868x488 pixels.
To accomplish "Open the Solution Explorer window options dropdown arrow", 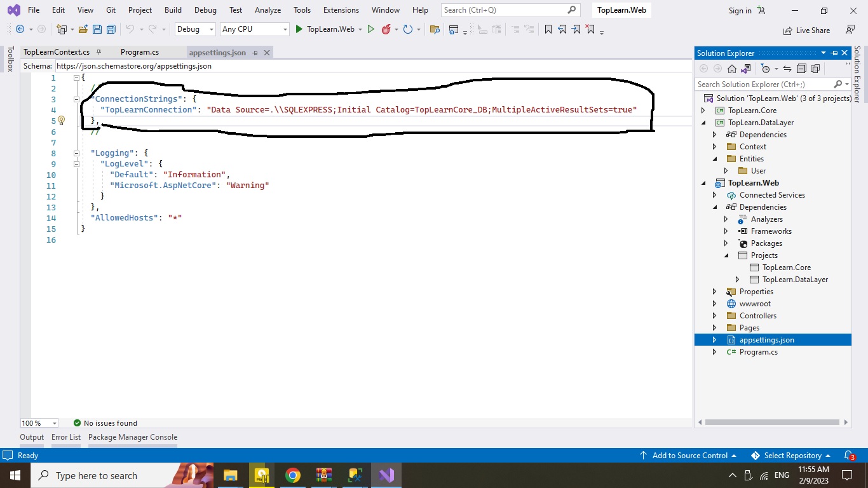I will tap(824, 53).
